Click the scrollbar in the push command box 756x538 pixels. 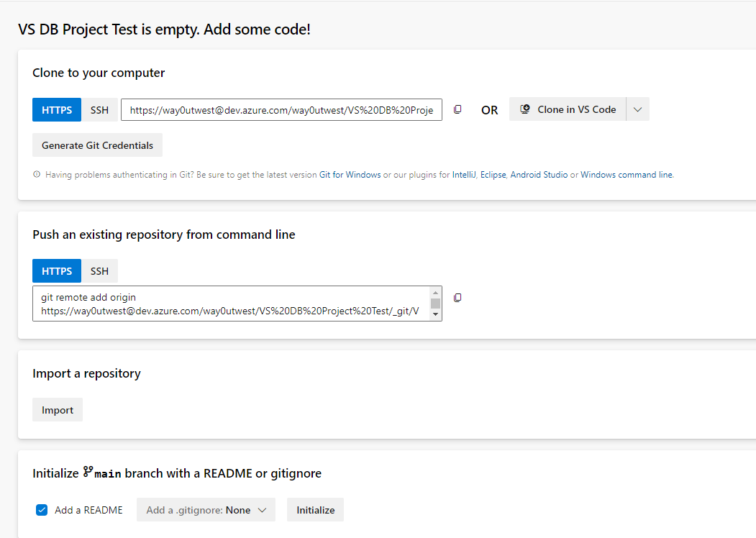[x=435, y=303]
